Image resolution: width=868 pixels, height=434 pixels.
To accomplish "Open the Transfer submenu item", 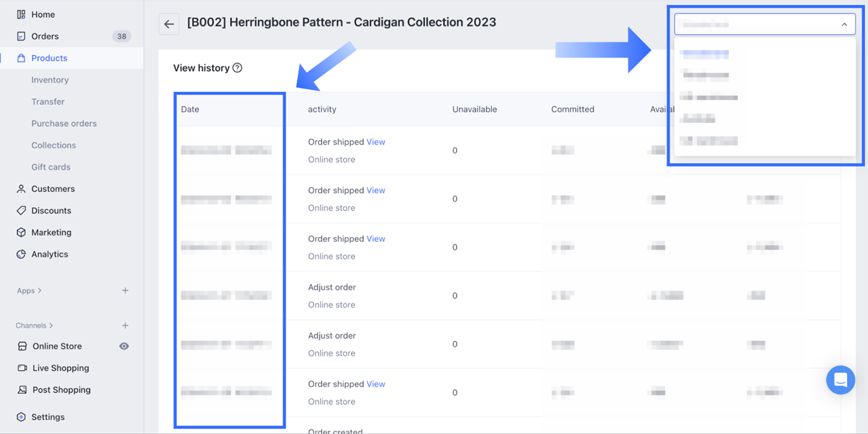I will tap(48, 102).
